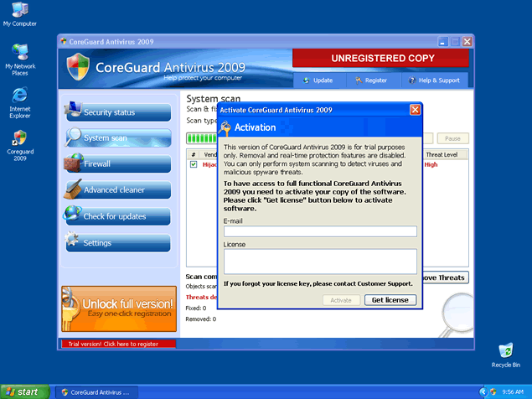Open the Help & Support tab

[x=434, y=80]
